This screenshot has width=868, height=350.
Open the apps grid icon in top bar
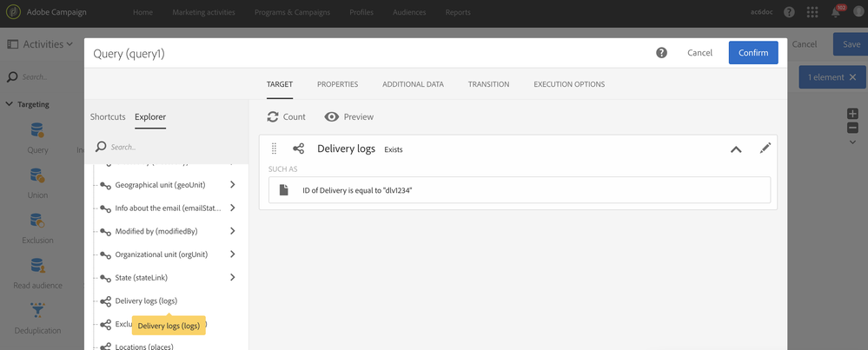point(812,12)
